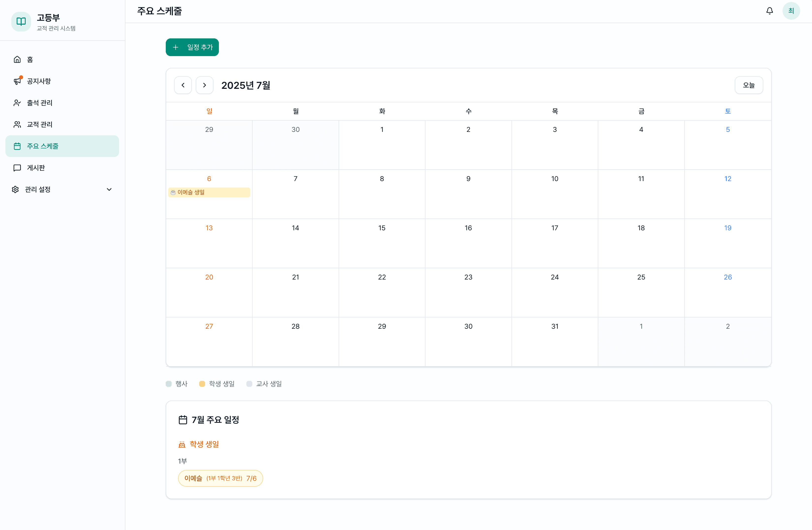The image size is (812, 530).
Task: Click the 주요 스케줄 calendar icon
Action: [17, 146]
